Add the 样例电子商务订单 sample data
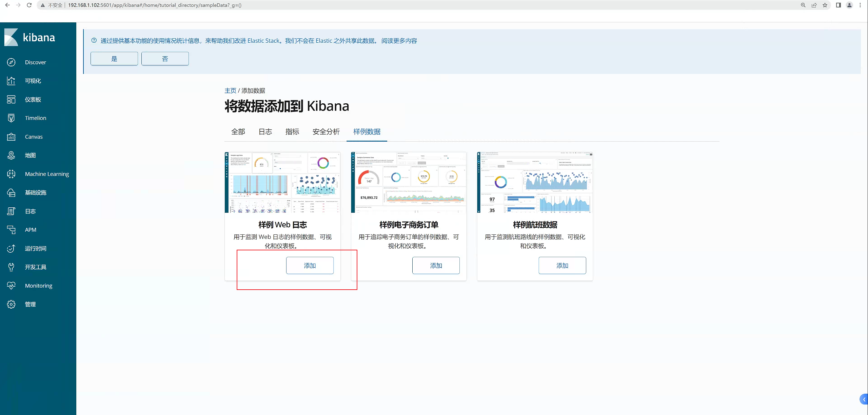The height and width of the screenshot is (415, 868). point(436,266)
